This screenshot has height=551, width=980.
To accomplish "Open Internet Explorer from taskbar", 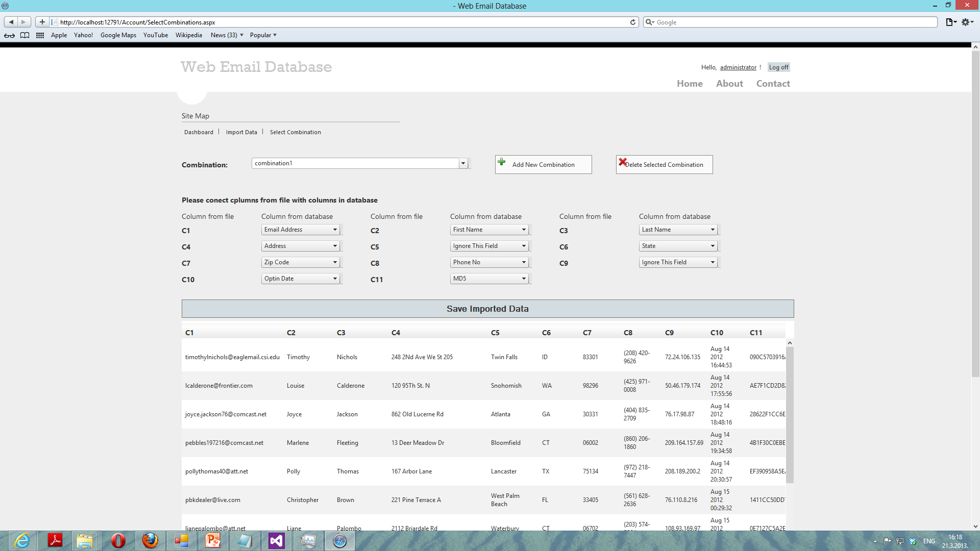I will pos(22,540).
